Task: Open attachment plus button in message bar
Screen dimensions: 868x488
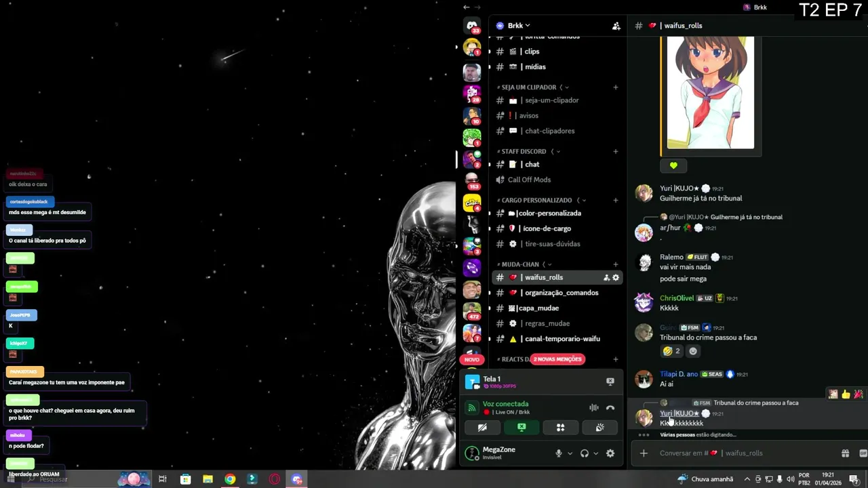Action: [x=644, y=453]
